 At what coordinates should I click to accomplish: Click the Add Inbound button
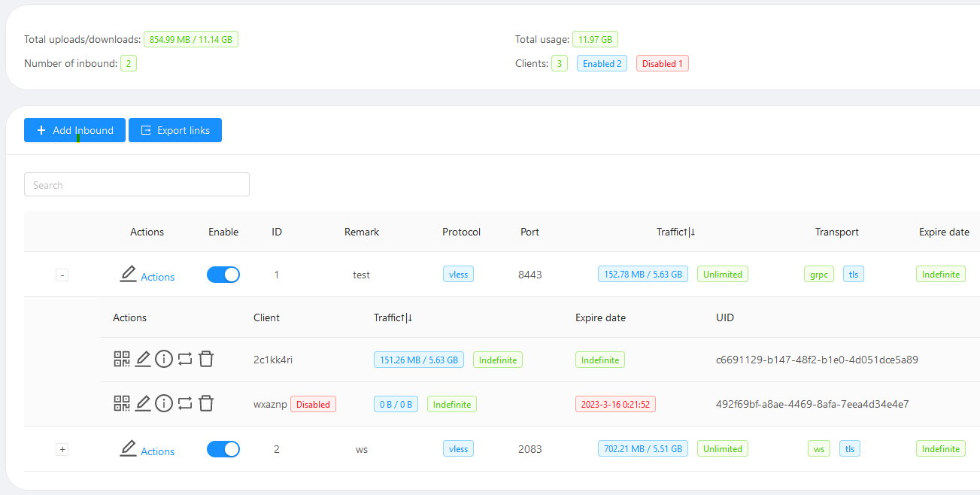[74, 130]
